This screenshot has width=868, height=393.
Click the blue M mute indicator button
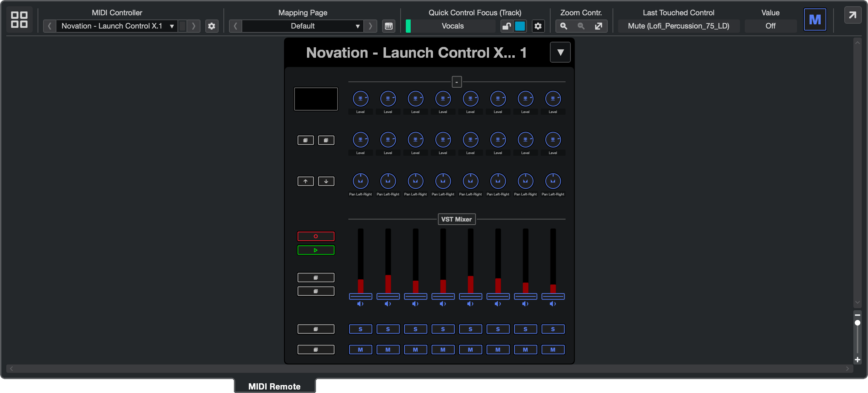click(815, 19)
